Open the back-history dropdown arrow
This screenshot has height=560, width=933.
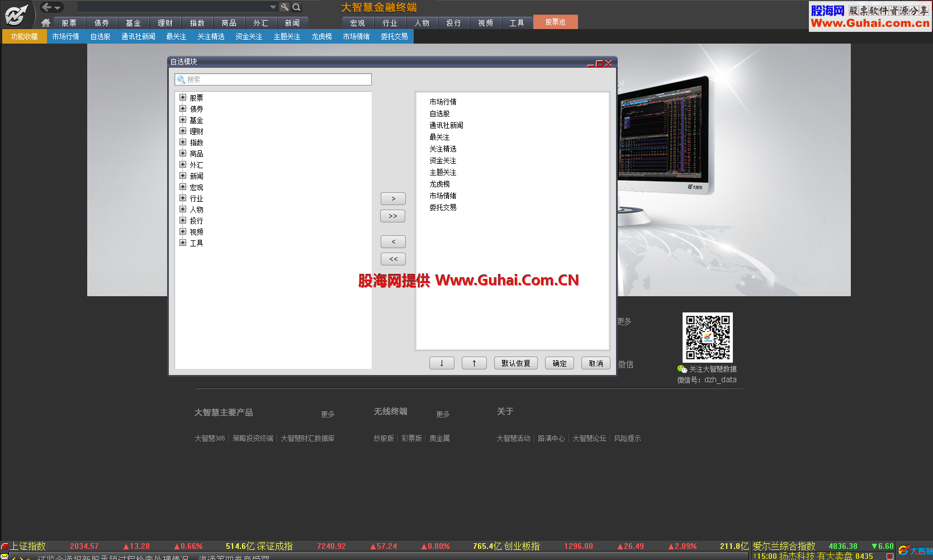click(x=58, y=8)
